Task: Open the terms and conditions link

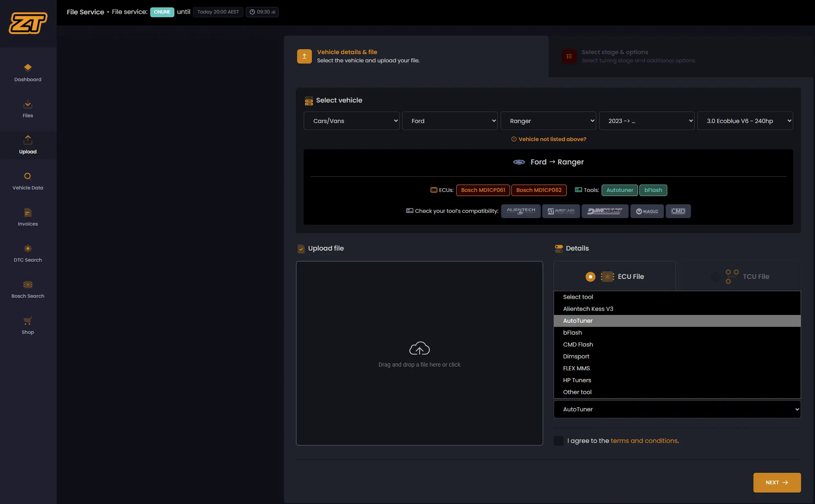Action: click(644, 441)
